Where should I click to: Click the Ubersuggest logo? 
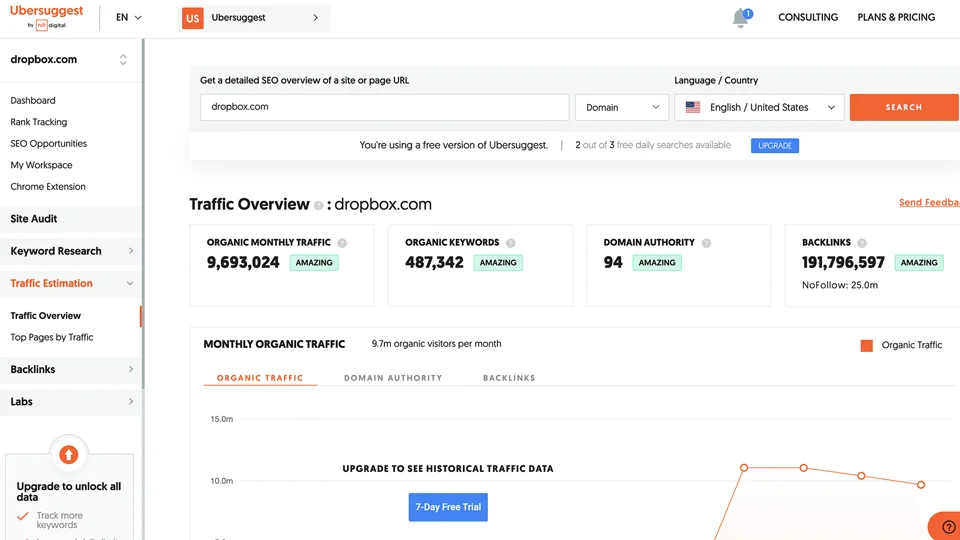pos(47,17)
